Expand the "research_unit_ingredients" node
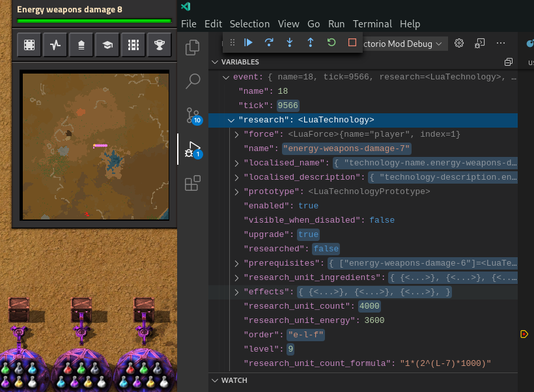This screenshot has width=534, height=392. [236, 277]
